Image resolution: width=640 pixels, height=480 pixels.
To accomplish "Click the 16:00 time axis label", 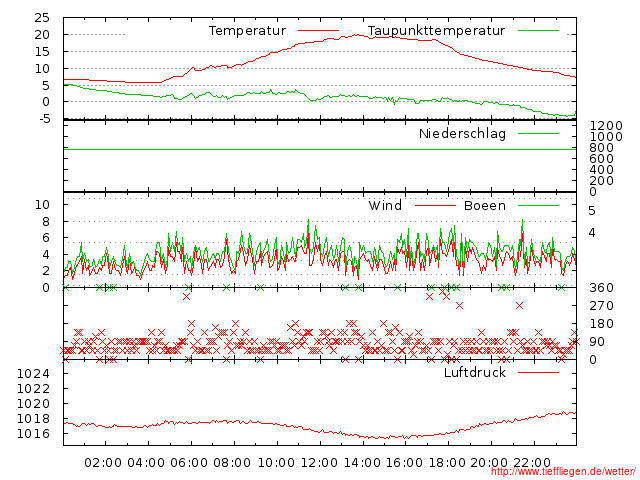I will 404,463.
